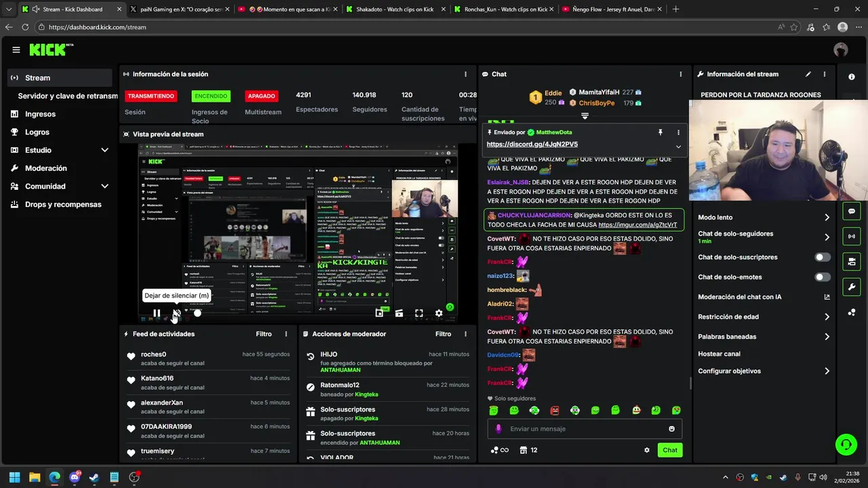Click Hostear canal
Screen dimensions: 868x488
[719, 354]
